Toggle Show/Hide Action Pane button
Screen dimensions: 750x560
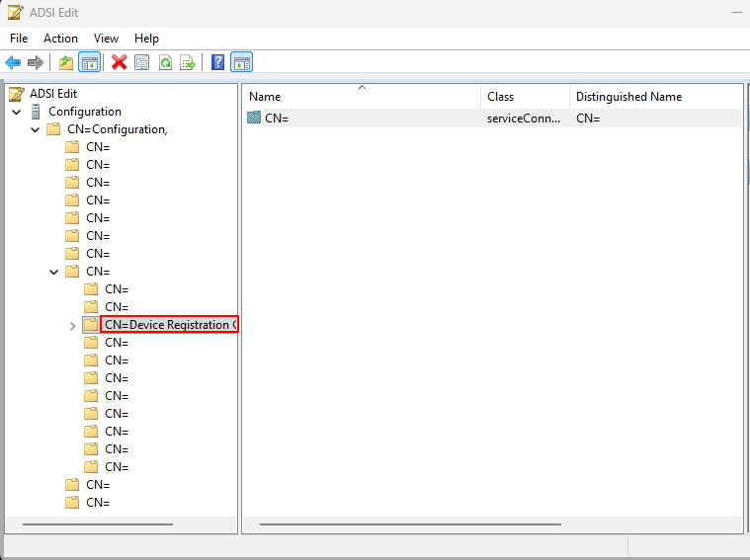241,62
